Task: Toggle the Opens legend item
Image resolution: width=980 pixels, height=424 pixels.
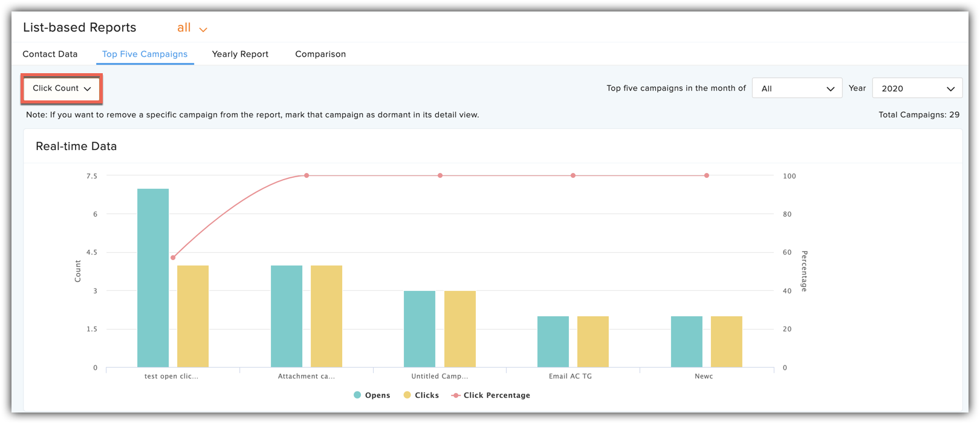Action: [x=372, y=395]
